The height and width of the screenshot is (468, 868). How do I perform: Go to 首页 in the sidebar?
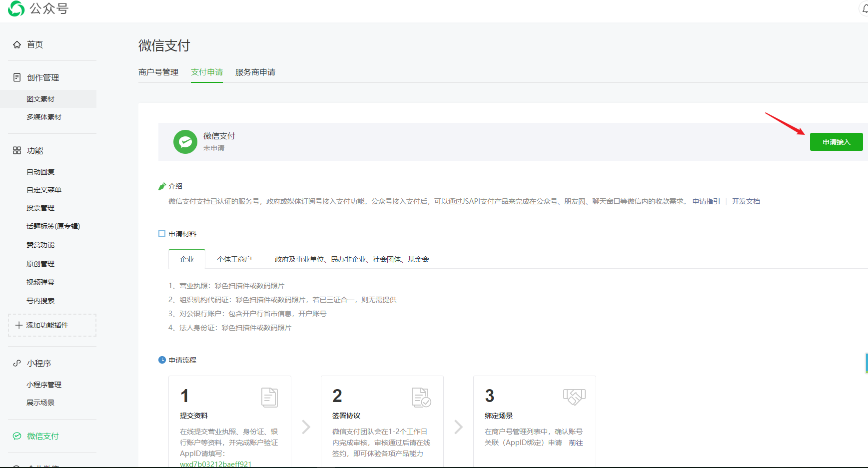pyautogui.click(x=35, y=44)
